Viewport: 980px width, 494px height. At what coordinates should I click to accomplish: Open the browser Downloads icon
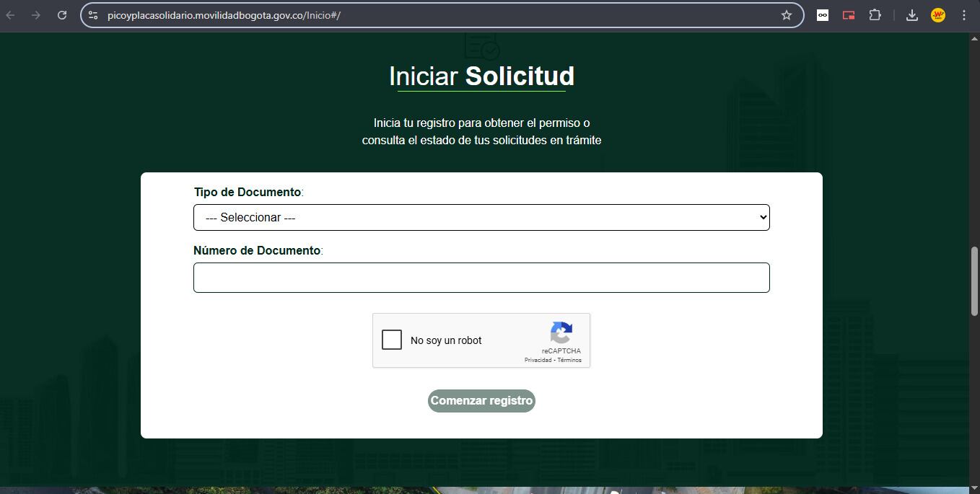912,15
